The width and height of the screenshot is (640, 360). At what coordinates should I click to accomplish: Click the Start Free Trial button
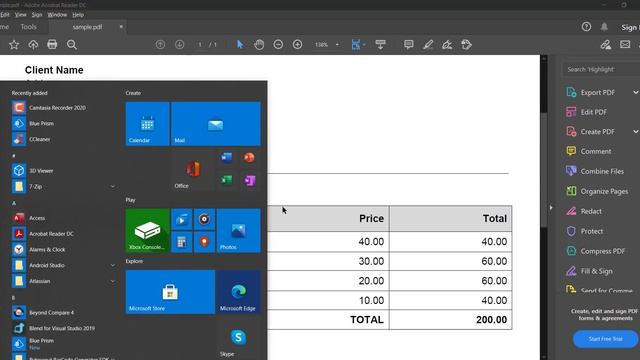605,339
